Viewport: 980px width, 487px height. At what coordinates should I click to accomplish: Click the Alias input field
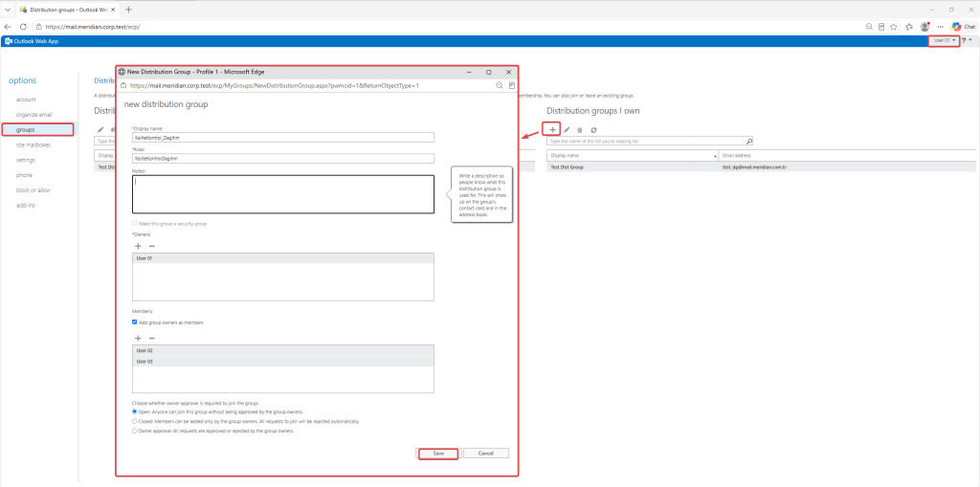(x=283, y=159)
